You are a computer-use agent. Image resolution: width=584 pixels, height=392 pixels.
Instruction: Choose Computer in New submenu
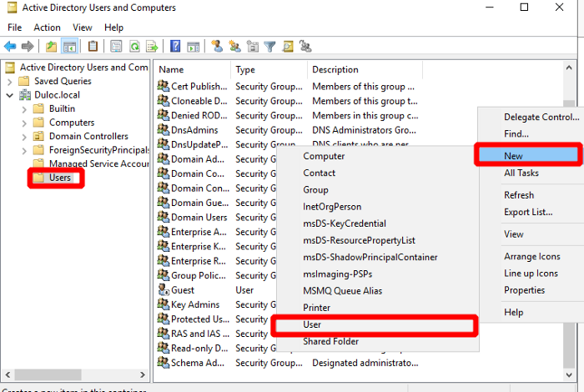click(x=324, y=156)
